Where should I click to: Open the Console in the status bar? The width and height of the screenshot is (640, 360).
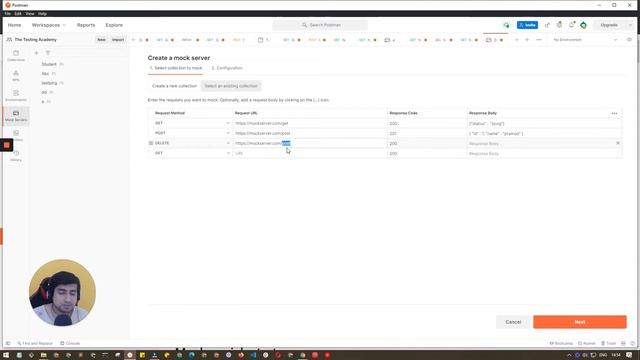pos(70,343)
